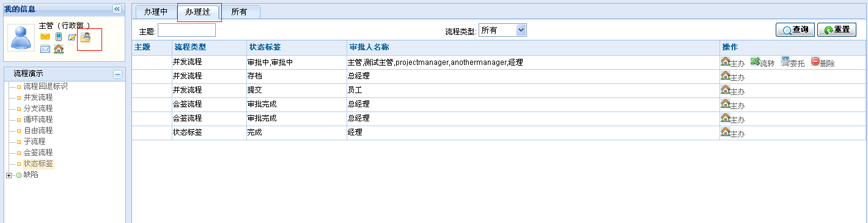
Task: Click 主办 in the 提交 row
Action: pyautogui.click(x=732, y=90)
